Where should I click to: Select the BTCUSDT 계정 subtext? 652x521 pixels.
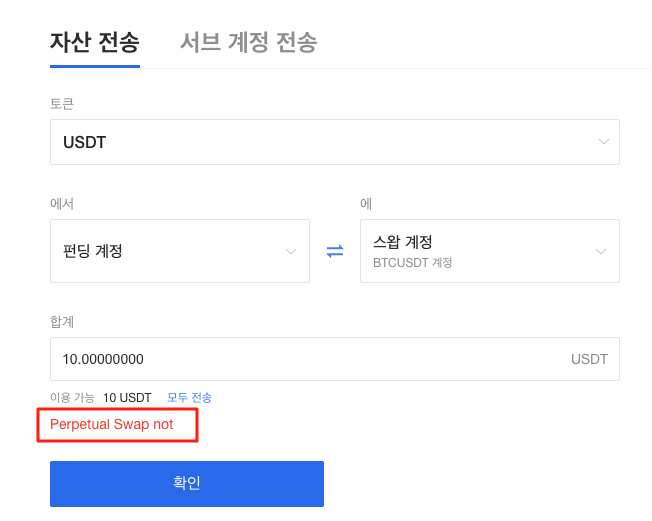[x=412, y=263]
